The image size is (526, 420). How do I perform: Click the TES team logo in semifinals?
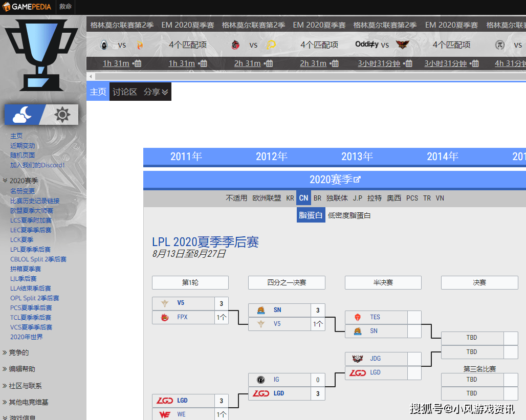[358, 317]
